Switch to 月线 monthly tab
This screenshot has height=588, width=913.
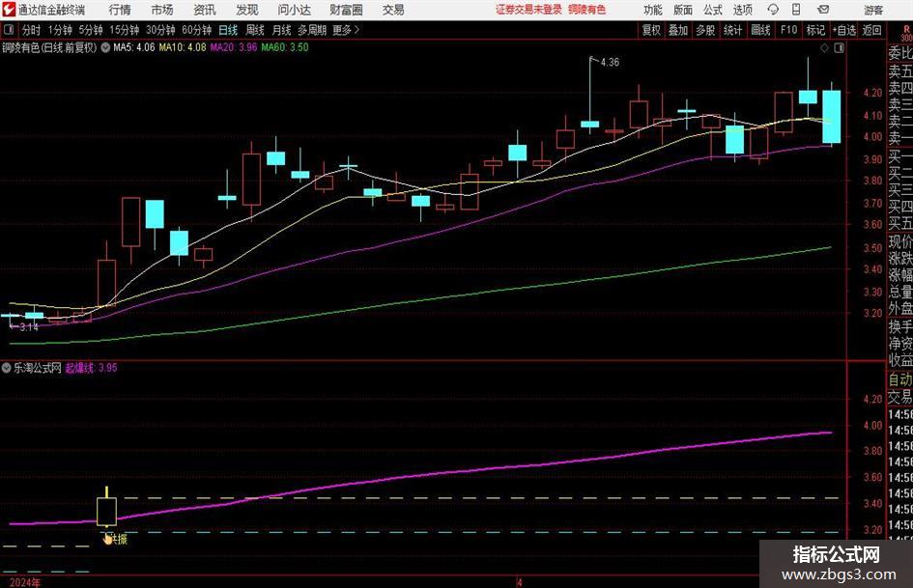pyautogui.click(x=282, y=30)
